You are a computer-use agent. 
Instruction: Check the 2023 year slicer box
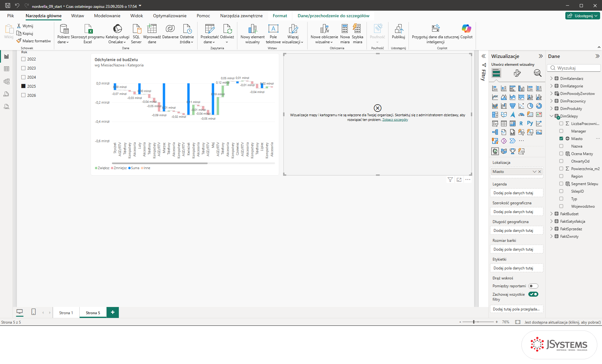click(x=23, y=68)
